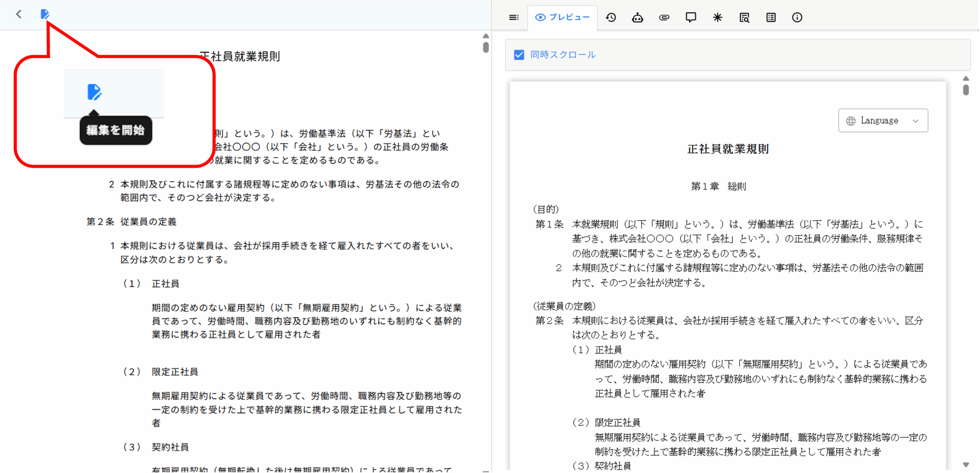
Task: Click preview pane scrollbar thumb
Action: pyautogui.click(x=966, y=90)
